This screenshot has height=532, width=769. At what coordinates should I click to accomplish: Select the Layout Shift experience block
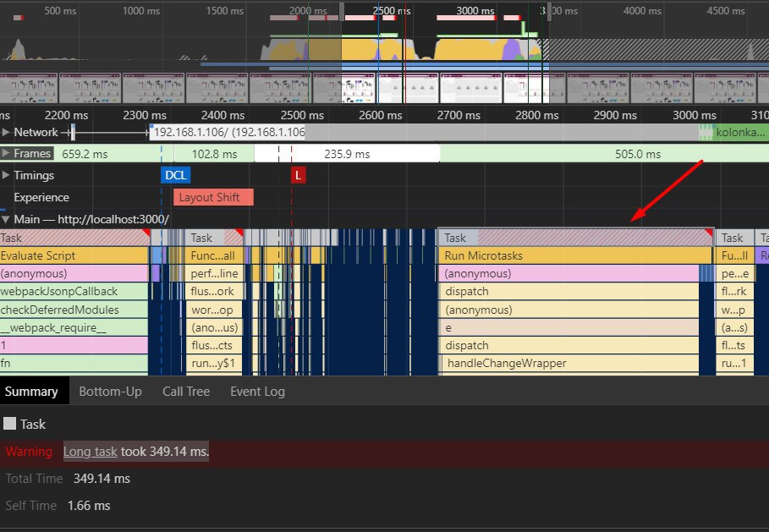pyautogui.click(x=213, y=197)
